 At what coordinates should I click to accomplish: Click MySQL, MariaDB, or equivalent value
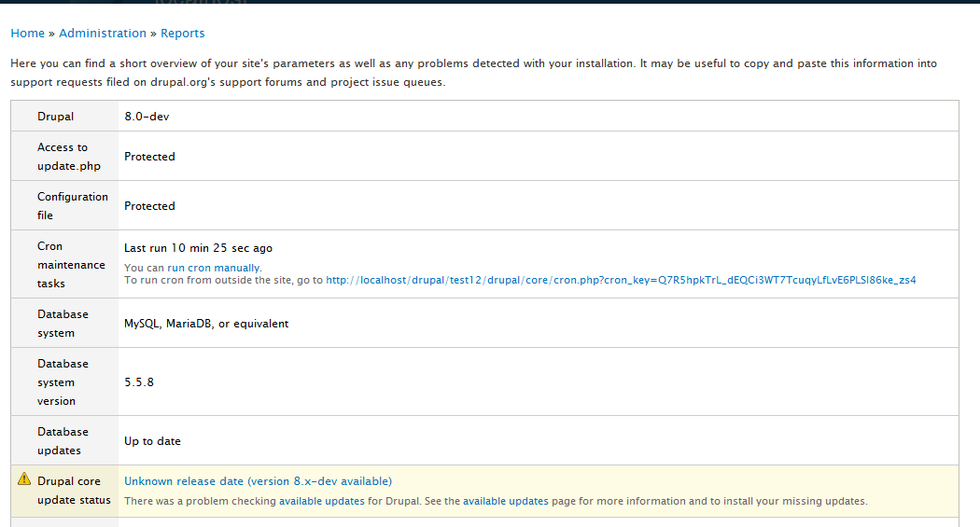(206, 324)
